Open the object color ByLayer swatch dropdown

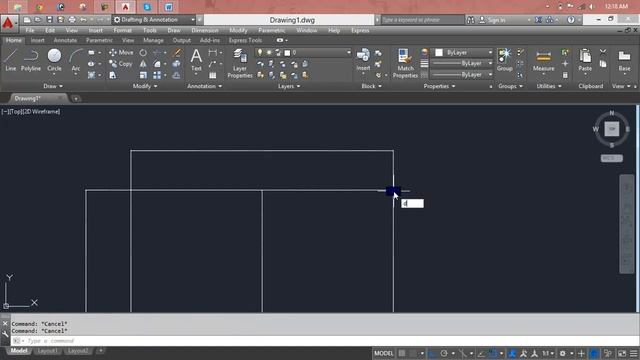(463, 53)
